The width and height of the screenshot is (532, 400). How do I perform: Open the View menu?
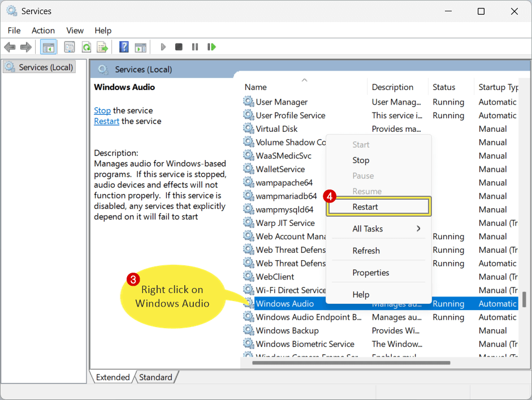[x=75, y=31]
